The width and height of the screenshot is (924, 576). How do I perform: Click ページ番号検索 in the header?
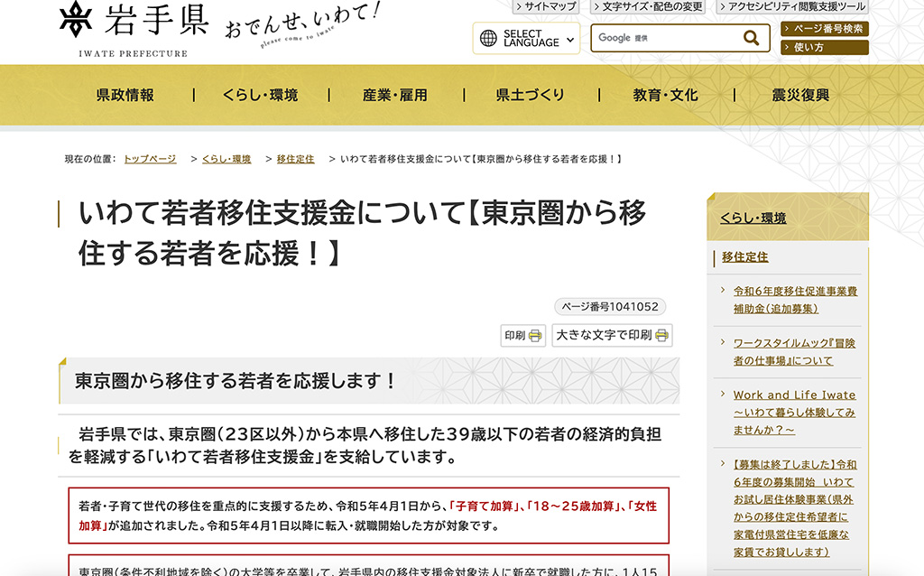(822, 30)
